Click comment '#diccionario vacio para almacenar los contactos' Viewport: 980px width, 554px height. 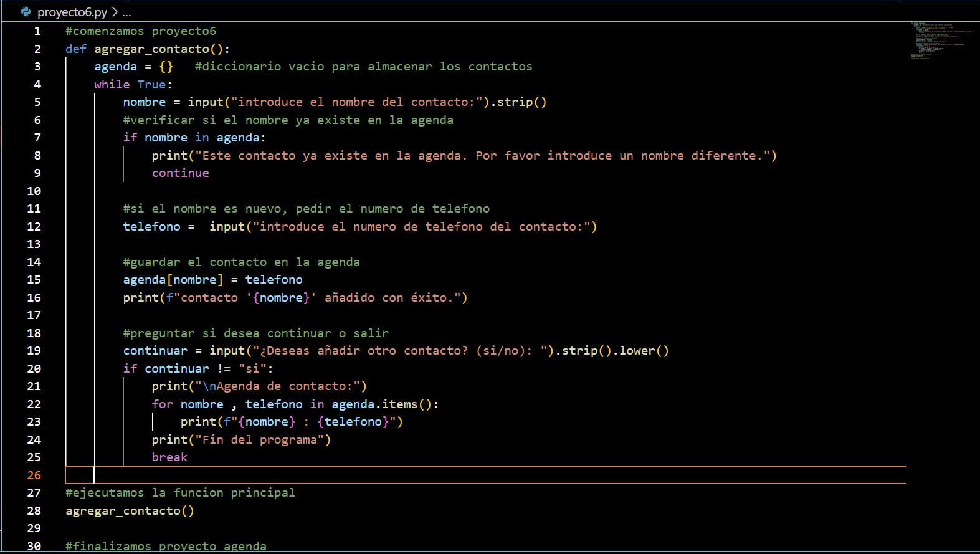click(x=364, y=67)
